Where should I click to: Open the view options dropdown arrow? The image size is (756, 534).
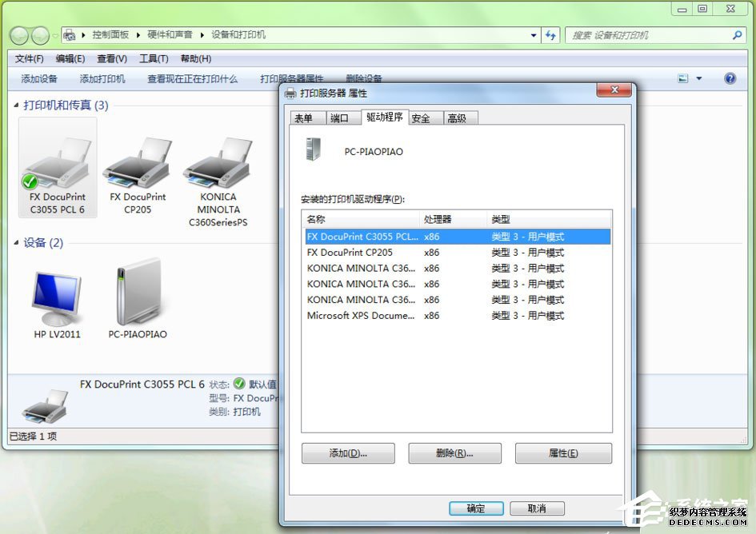point(699,78)
